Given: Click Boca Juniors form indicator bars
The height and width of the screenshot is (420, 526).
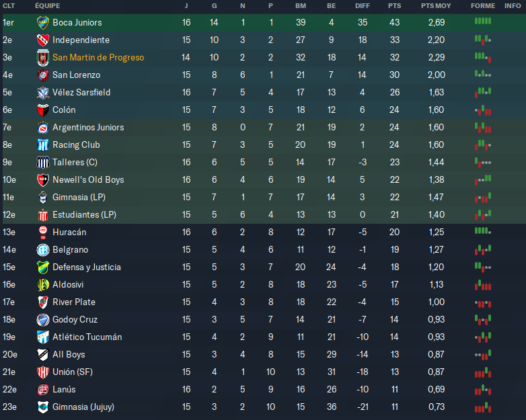Looking at the screenshot, I should point(482,22).
